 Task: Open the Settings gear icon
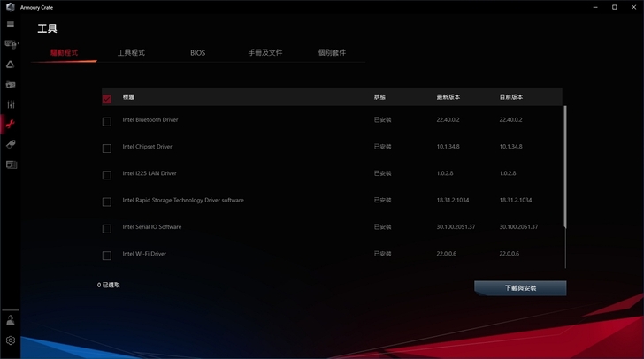[11, 340]
